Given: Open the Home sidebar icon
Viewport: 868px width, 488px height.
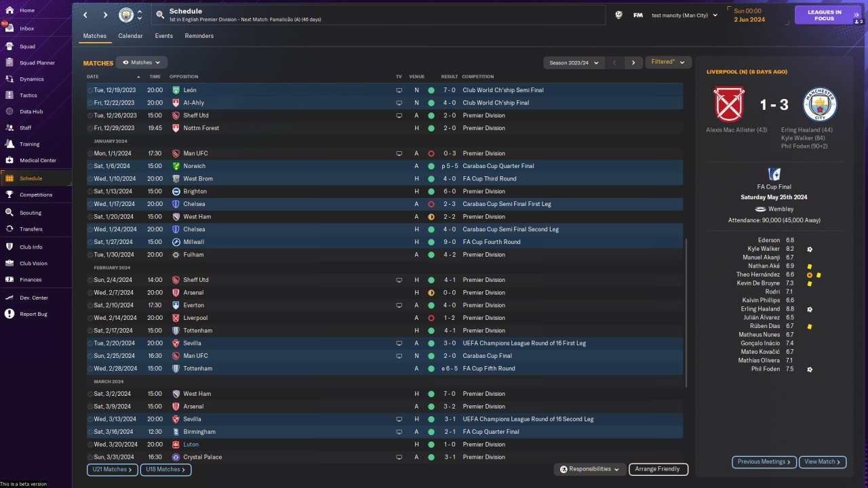Looking at the screenshot, I should point(9,10).
